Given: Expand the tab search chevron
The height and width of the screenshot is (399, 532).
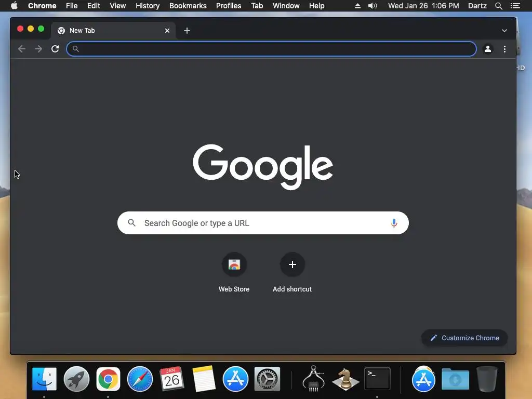Looking at the screenshot, I should [504, 31].
